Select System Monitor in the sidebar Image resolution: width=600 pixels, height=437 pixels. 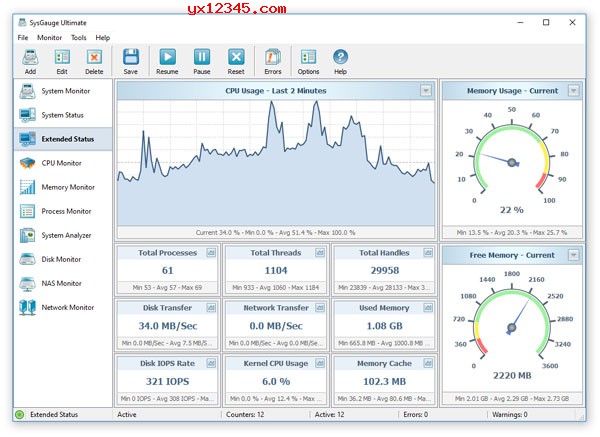(x=63, y=91)
